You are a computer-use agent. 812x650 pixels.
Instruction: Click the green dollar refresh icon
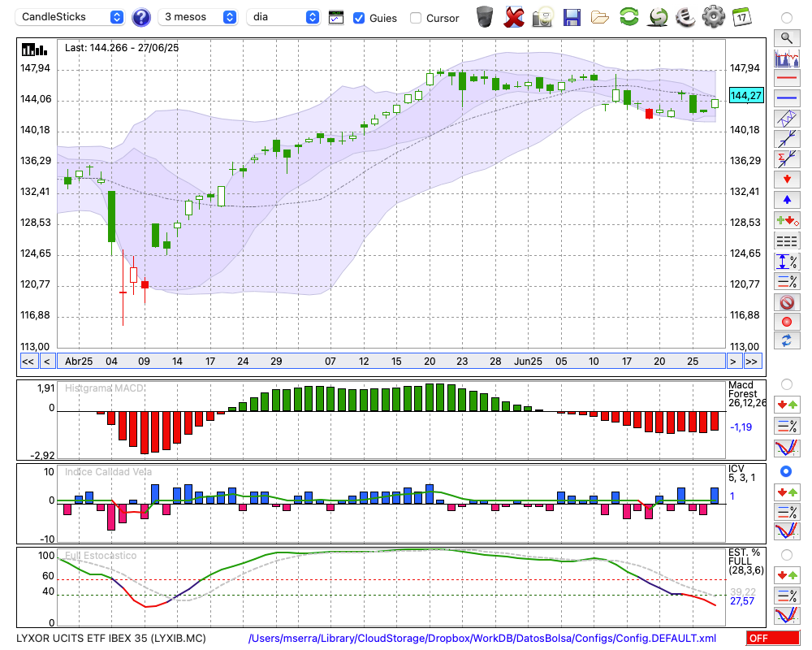[658, 17]
